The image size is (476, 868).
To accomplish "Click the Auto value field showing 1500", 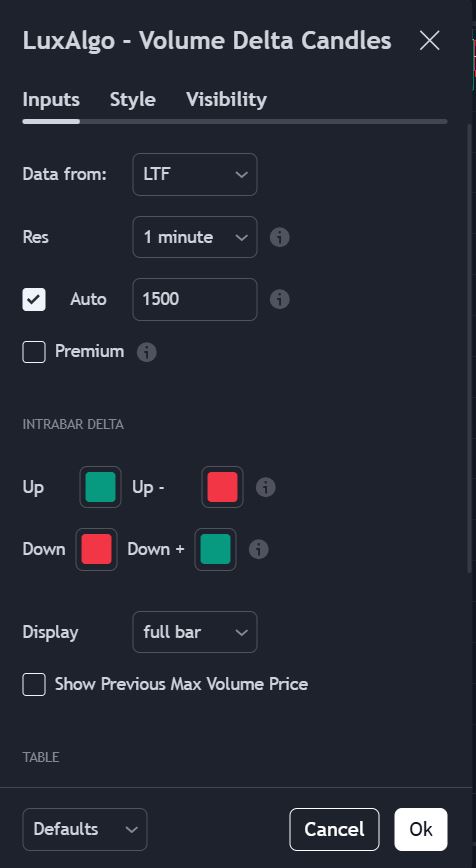I will point(195,299).
